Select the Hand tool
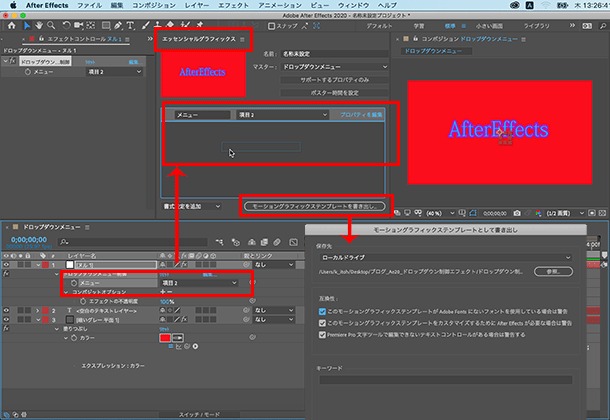Image resolution: width=610 pixels, height=420 pixels. 39,26
